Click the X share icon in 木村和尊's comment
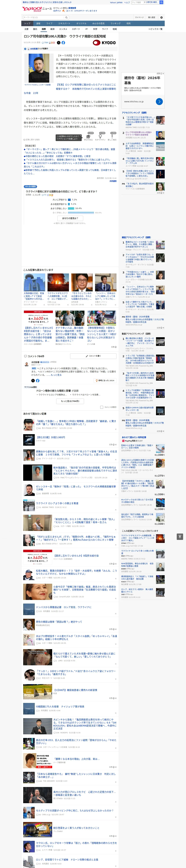This screenshot has height=868, width=186. (33, 380)
